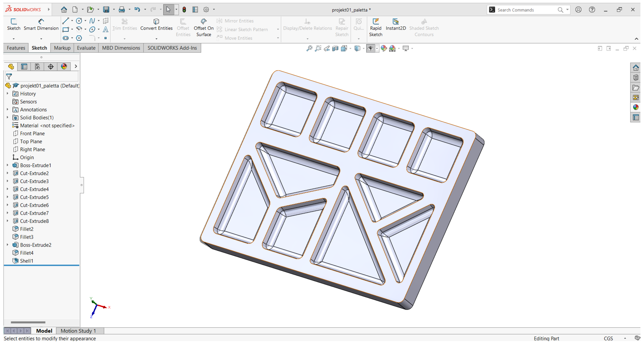The height and width of the screenshot is (345, 644).
Task: Click the Zoom to Fit icon
Action: pos(309,48)
